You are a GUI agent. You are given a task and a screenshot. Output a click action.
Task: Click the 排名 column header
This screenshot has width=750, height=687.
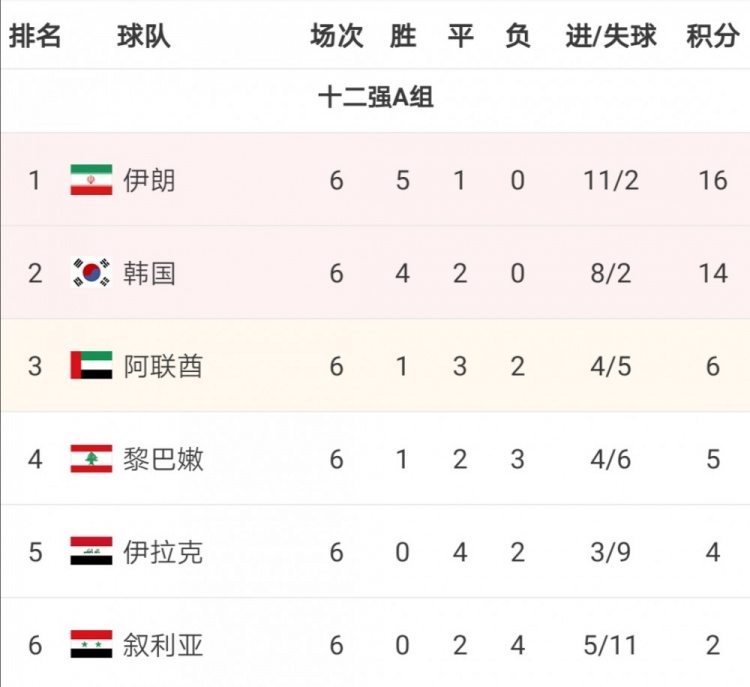[35, 36]
